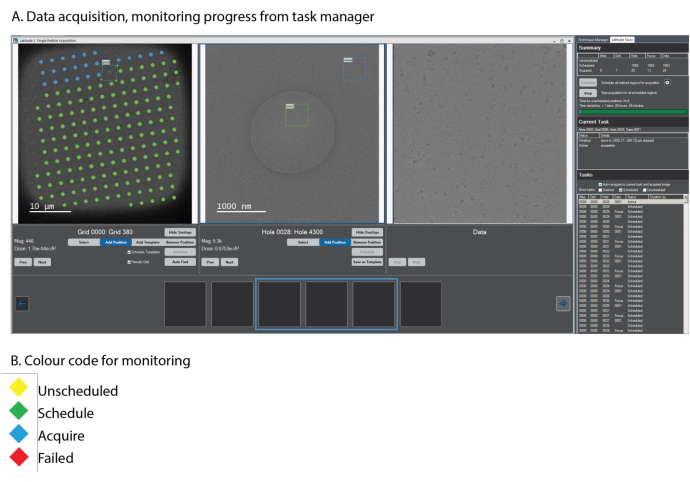
Task: Click the blue Acquire diamond icon
Action: click(x=19, y=436)
